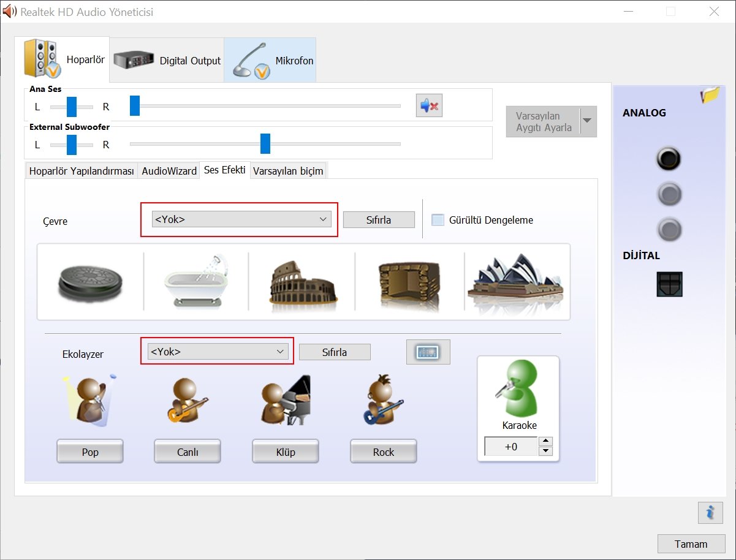This screenshot has width=736, height=560.
Task: Click the black analog audio jack
Action: click(669, 159)
